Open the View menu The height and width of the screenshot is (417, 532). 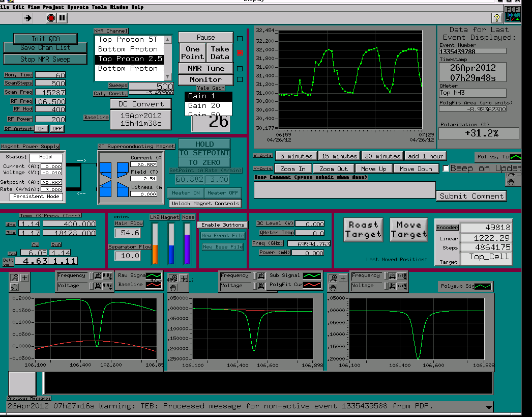tap(34, 7)
